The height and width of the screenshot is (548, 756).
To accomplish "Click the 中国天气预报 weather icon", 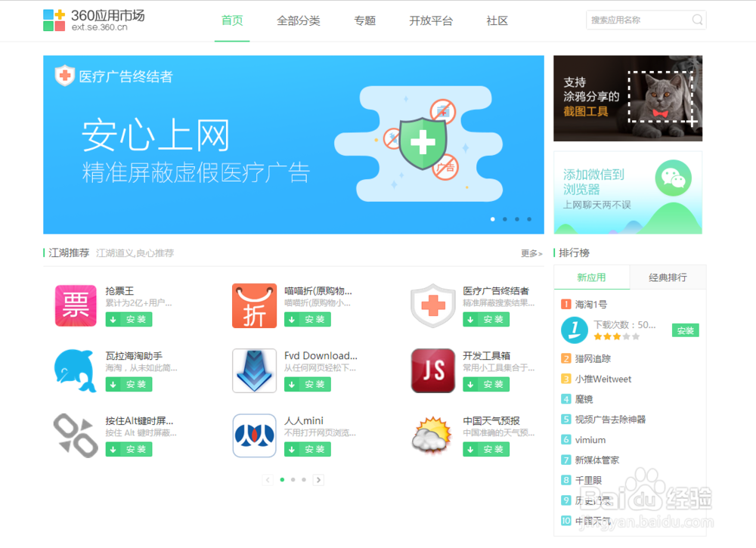I will point(432,436).
